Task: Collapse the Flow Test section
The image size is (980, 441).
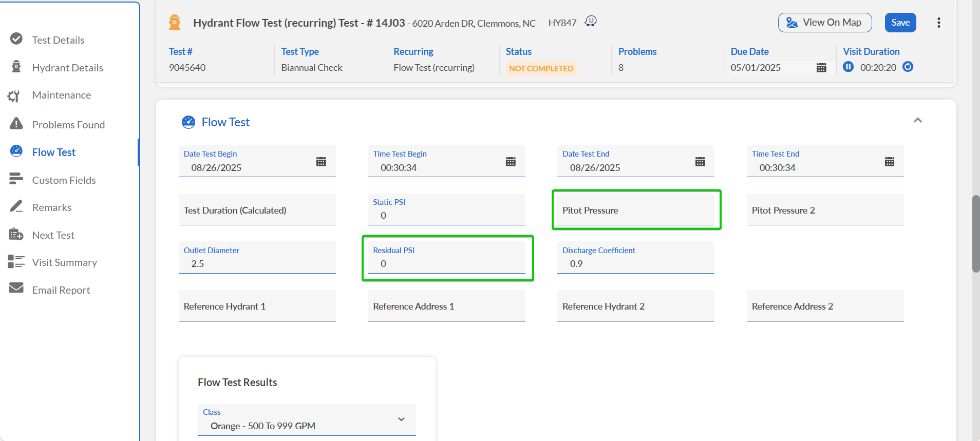Action: point(917,120)
